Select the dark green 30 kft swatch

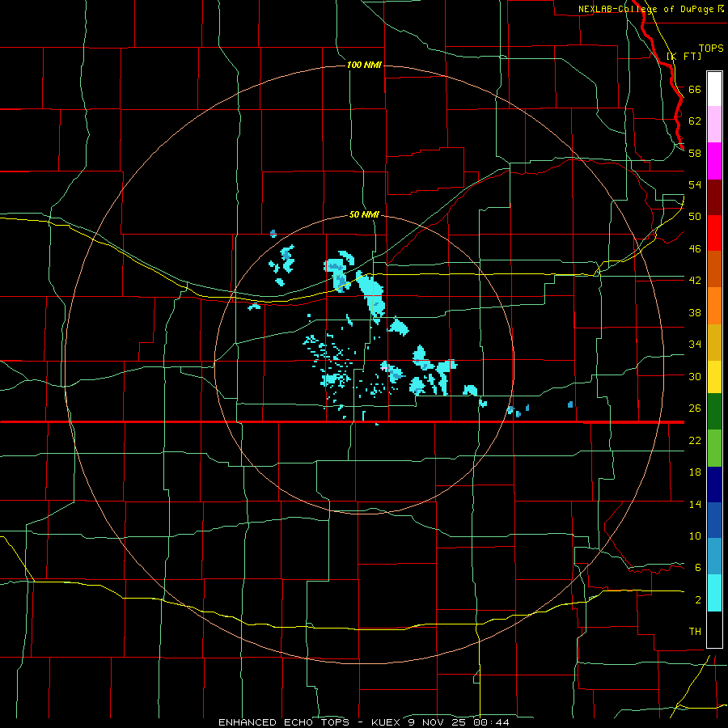tap(714, 412)
